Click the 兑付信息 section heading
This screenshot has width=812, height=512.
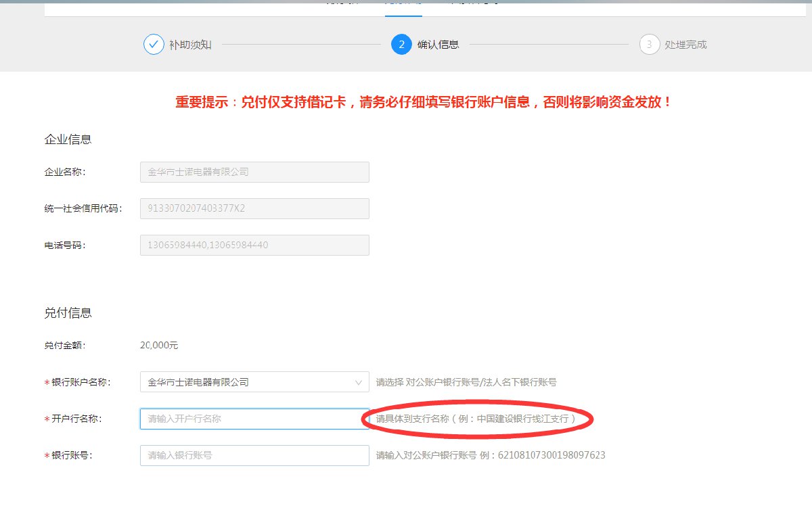(x=68, y=313)
